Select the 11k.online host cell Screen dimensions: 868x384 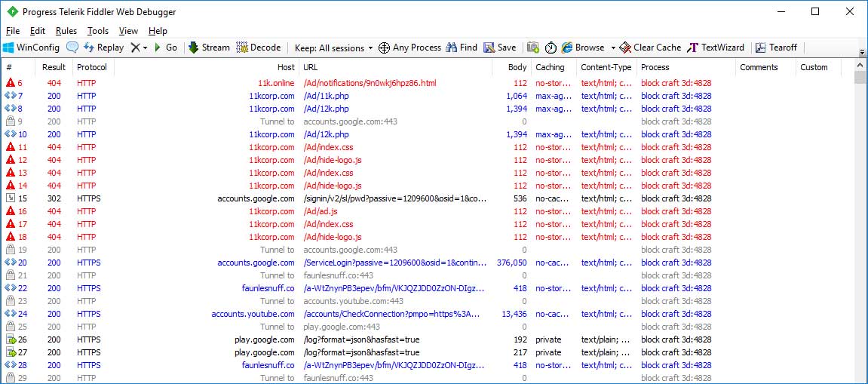pos(276,83)
